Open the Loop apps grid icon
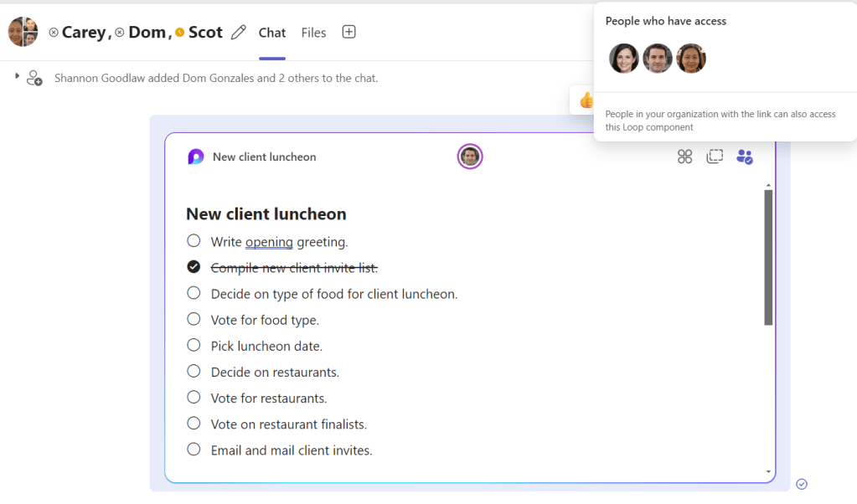This screenshot has height=504, width=857. (x=684, y=157)
